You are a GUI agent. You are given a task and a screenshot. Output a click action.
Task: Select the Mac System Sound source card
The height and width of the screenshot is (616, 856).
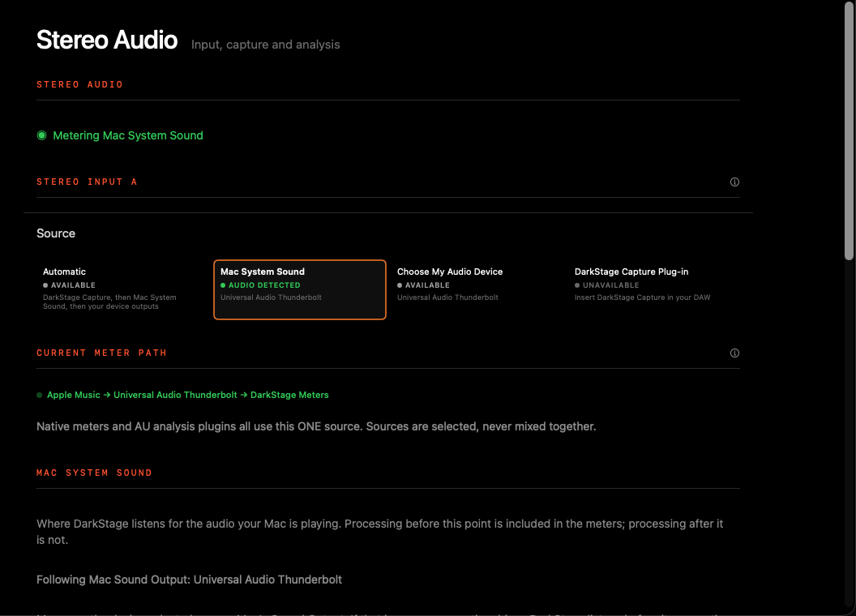coord(300,289)
